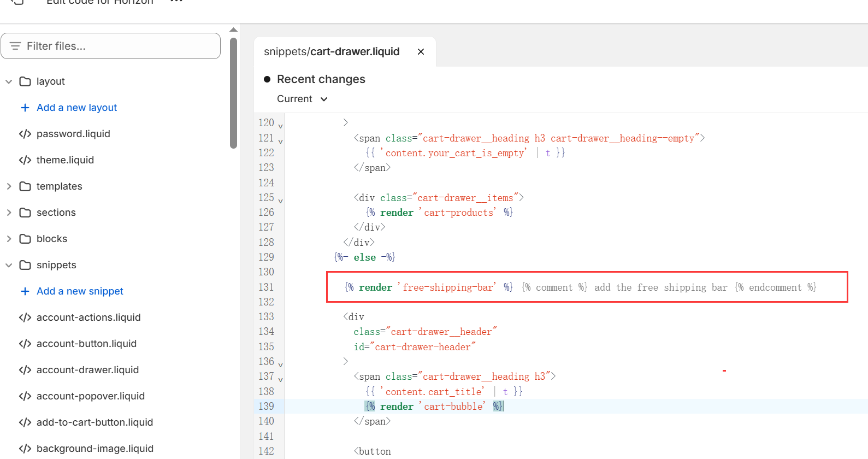Click the sidebar vertical scrollbar thumb

click(233, 93)
